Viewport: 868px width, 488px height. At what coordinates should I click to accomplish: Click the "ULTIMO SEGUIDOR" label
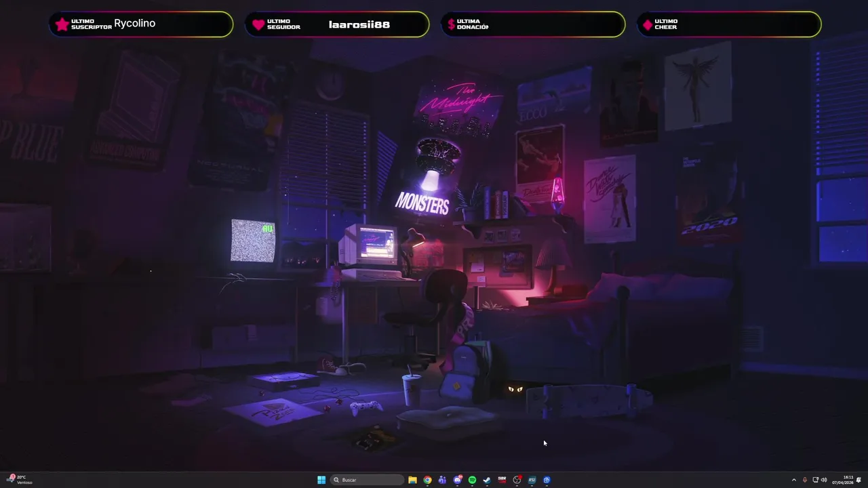tap(283, 24)
